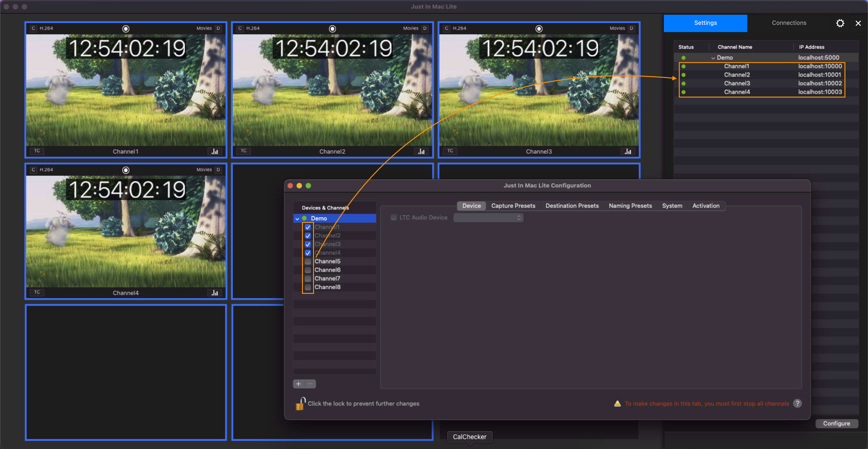Click the record indicator on Channel4 viewer

(126, 170)
